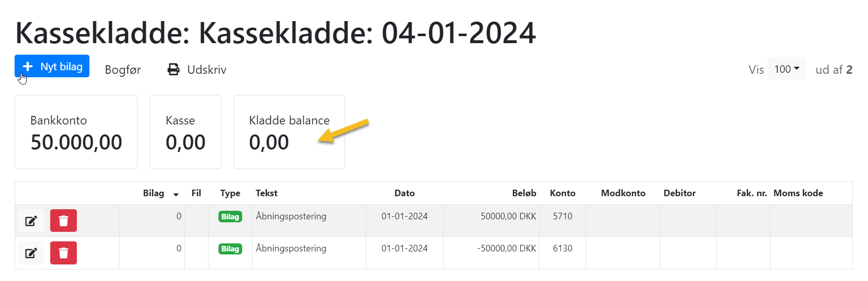868x281 pixels.
Task: Click account number 5710 in the first row
Action: [x=563, y=216]
